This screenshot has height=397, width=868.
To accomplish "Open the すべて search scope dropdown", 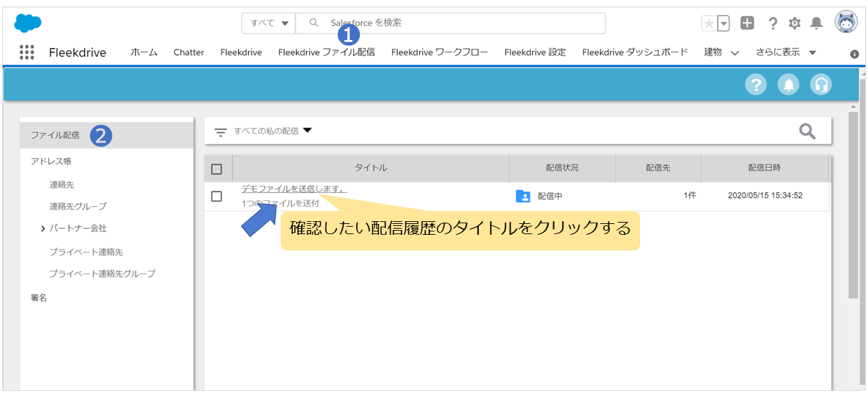I will coord(269,23).
